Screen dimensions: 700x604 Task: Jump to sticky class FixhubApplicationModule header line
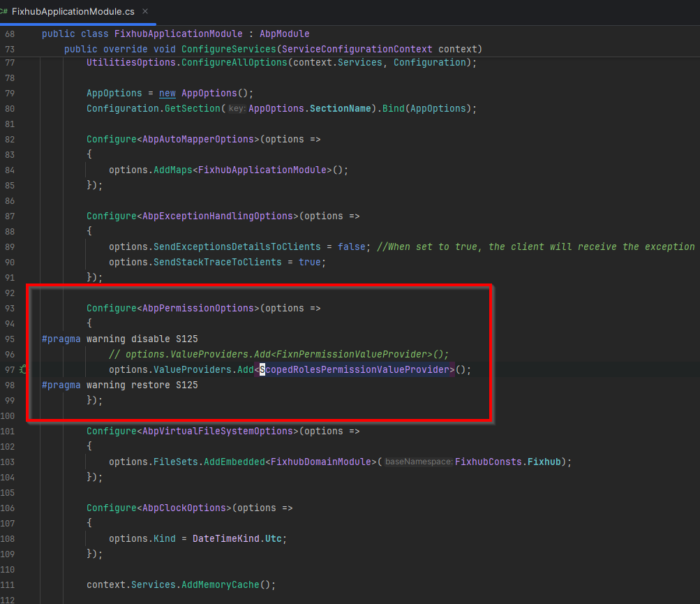point(175,34)
